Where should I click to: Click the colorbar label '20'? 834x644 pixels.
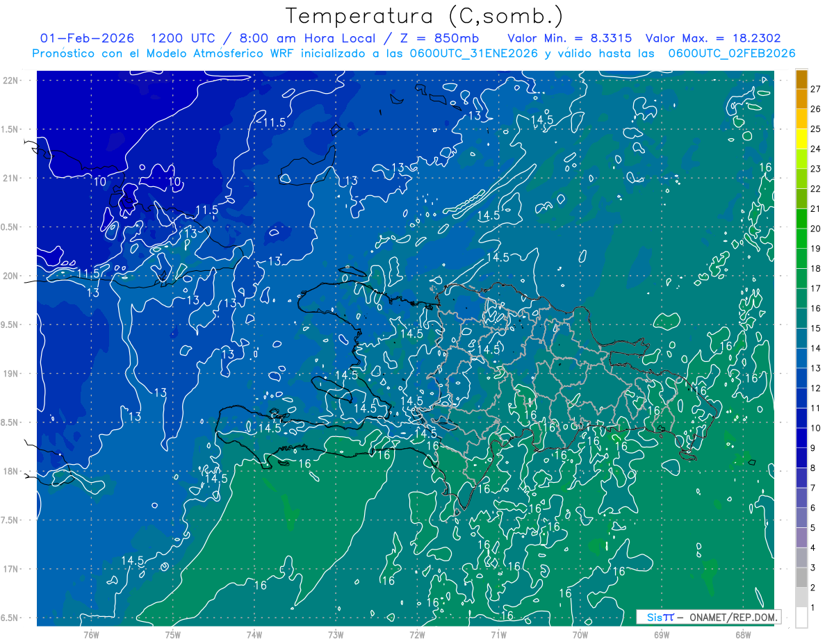coord(815,229)
